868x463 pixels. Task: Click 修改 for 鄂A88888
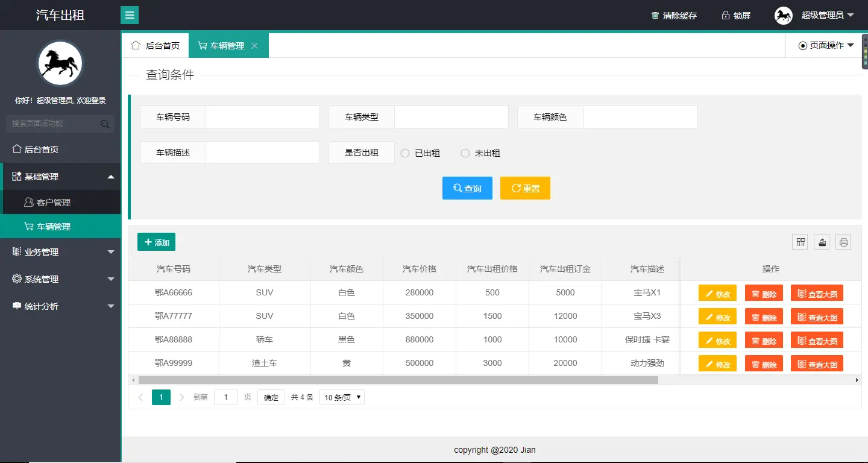(717, 341)
